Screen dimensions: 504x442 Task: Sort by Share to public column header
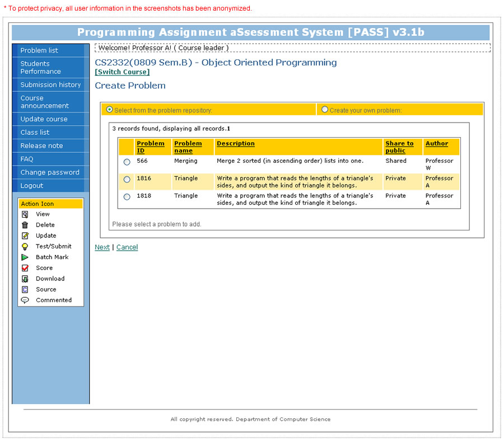pos(399,147)
